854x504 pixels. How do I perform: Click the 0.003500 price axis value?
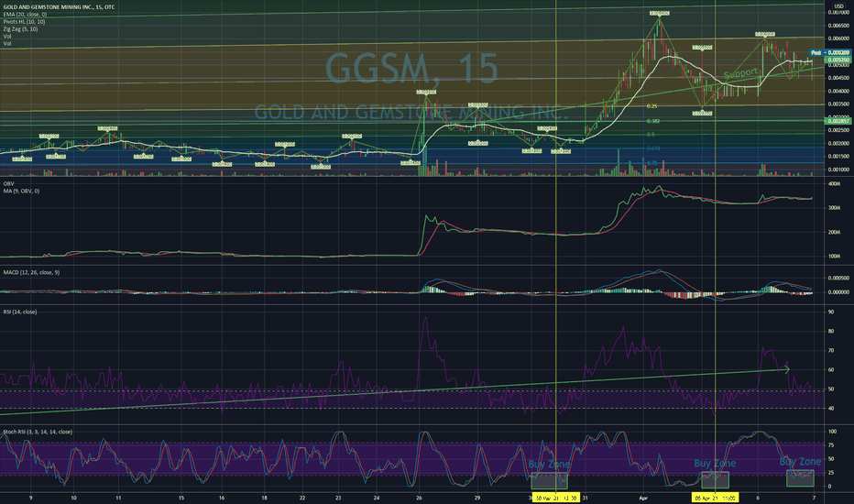[838, 104]
